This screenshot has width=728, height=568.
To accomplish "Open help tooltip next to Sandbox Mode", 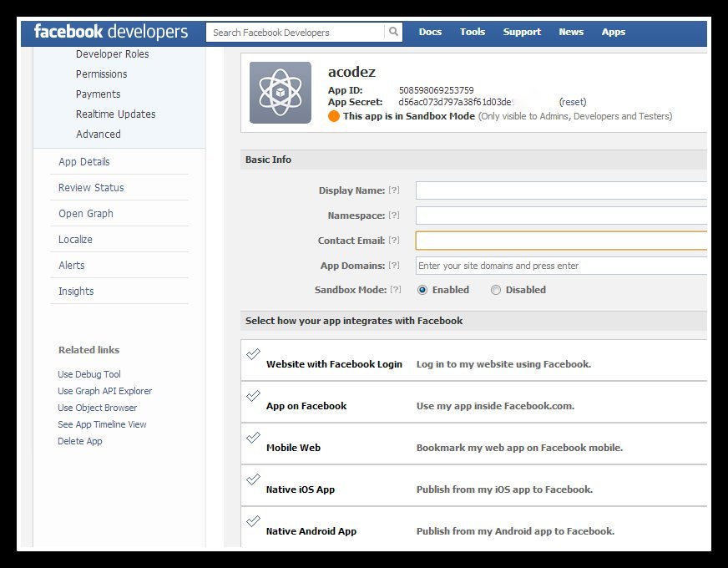I will click(396, 289).
